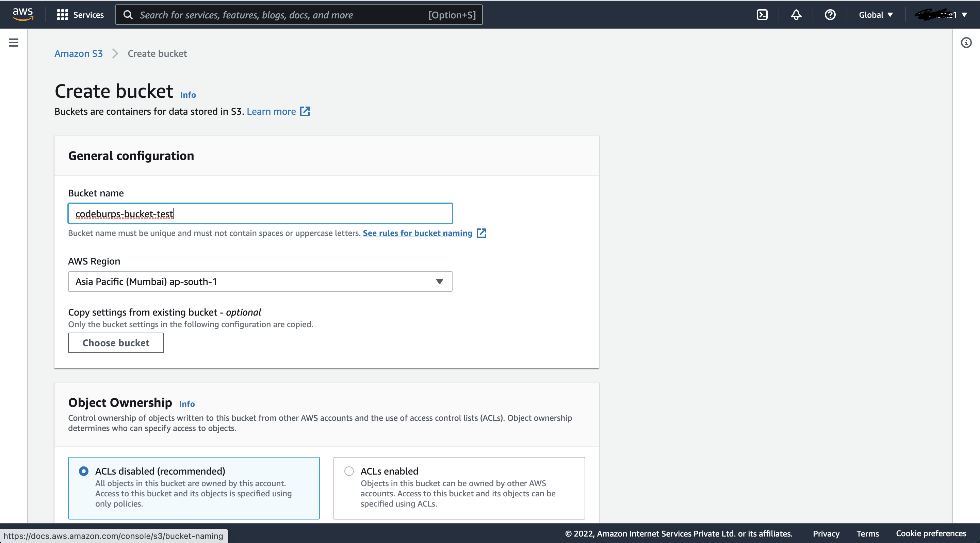Click the Services menu label
980x543 pixels.
click(88, 15)
